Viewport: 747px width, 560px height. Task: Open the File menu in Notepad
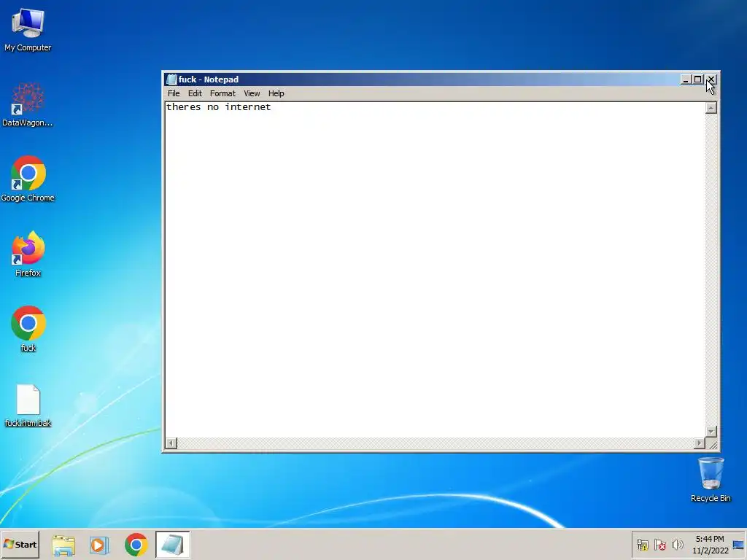point(174,93)
